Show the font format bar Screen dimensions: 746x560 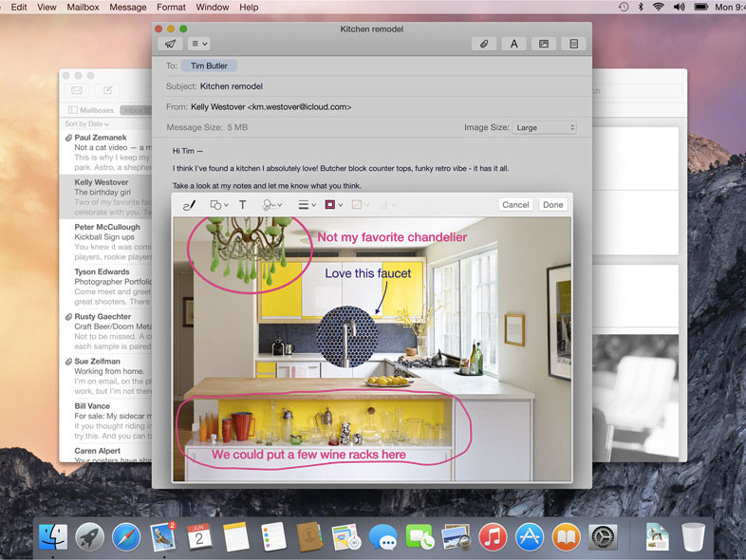(513, 44)
